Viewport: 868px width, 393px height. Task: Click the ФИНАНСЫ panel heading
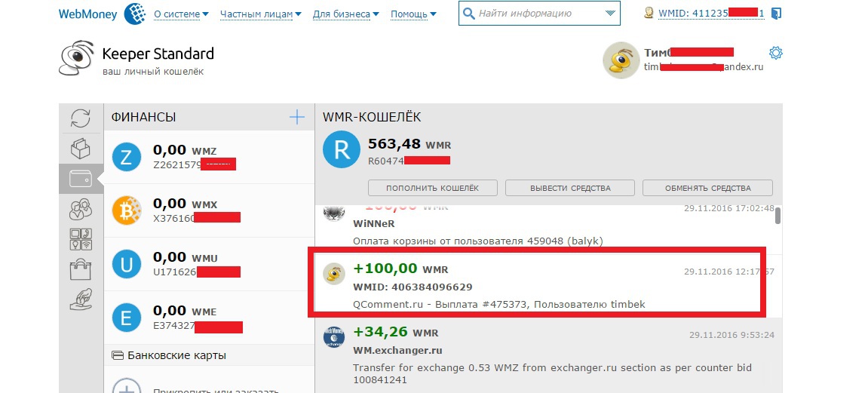pyautogui.click(x=143, y=118)
